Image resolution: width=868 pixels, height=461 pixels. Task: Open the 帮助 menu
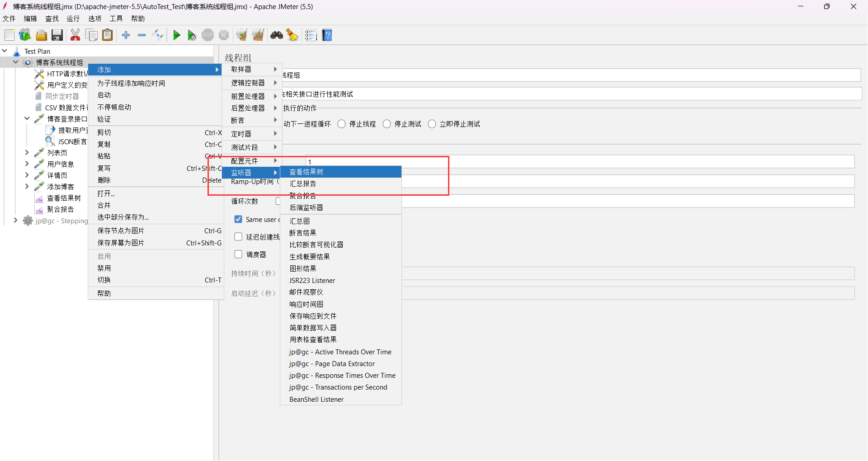[x=138, y=19]
